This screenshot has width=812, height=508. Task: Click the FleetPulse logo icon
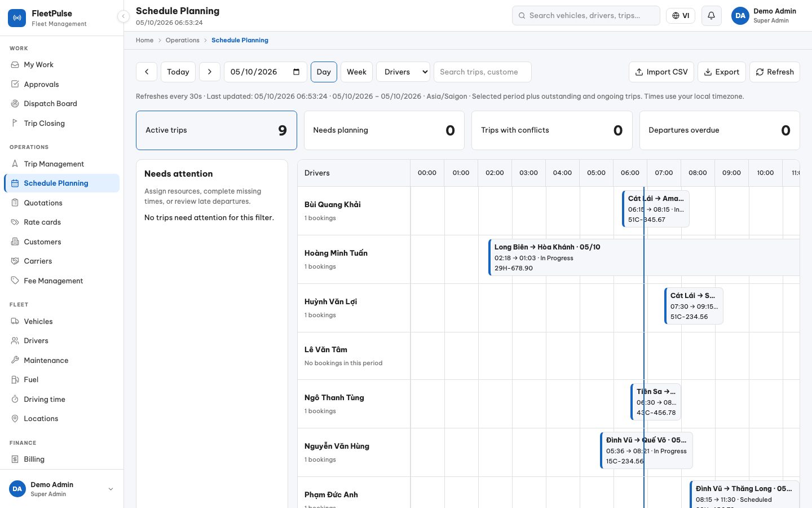click(17, 18)
